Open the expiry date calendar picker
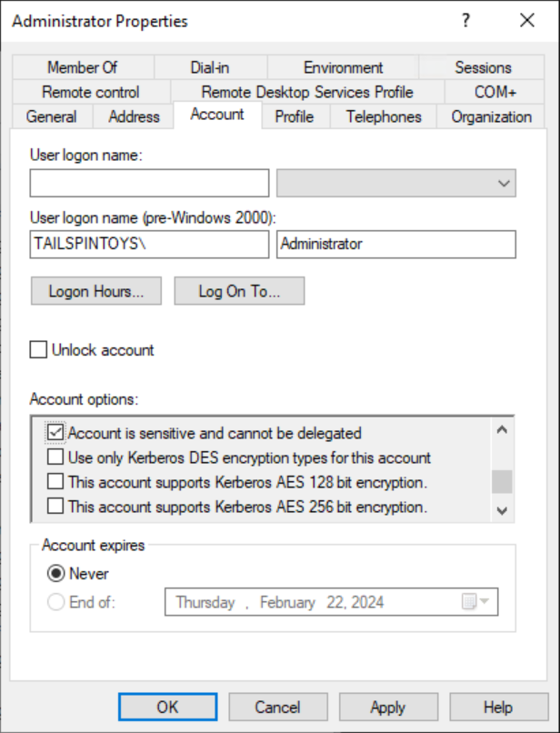560x733 pixels. click(x=475, y=602)
